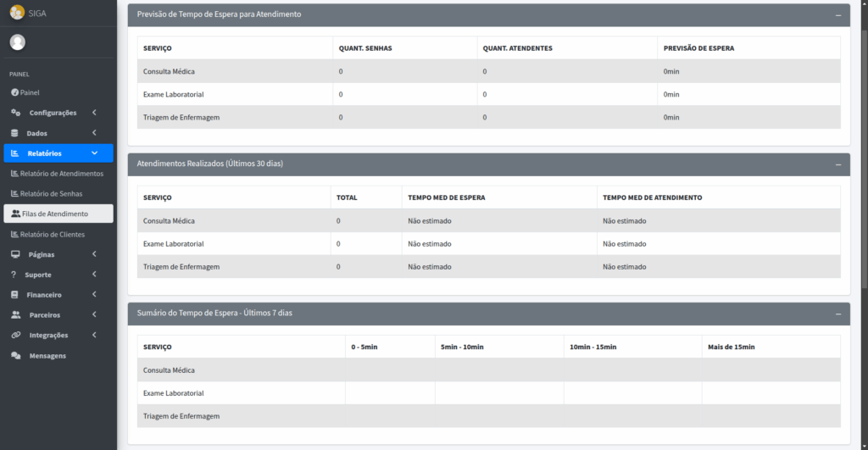This screenshot has height=450, width=868.
Task: Click the Relatório de Atendimentos chart icon
Action: (14, 173)
